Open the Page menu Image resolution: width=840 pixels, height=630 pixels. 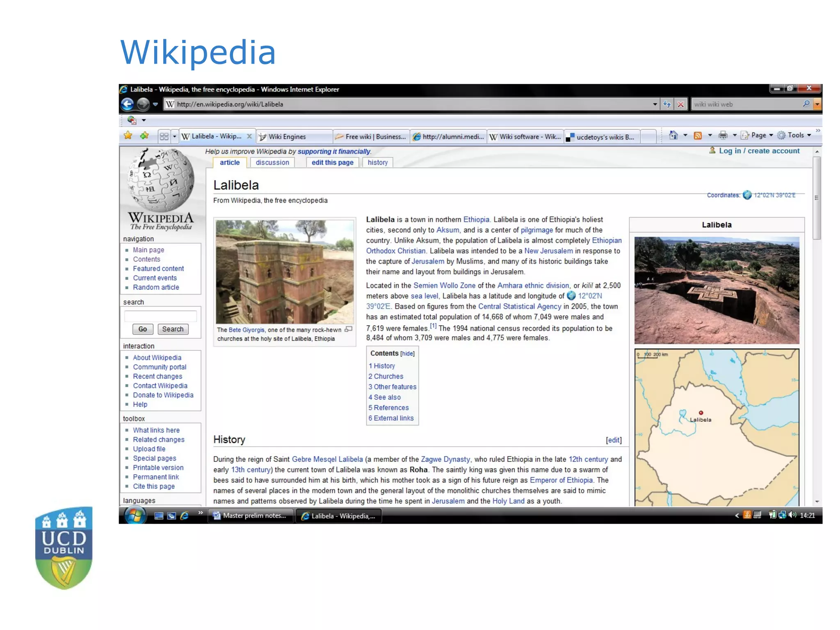coord(757,135)
